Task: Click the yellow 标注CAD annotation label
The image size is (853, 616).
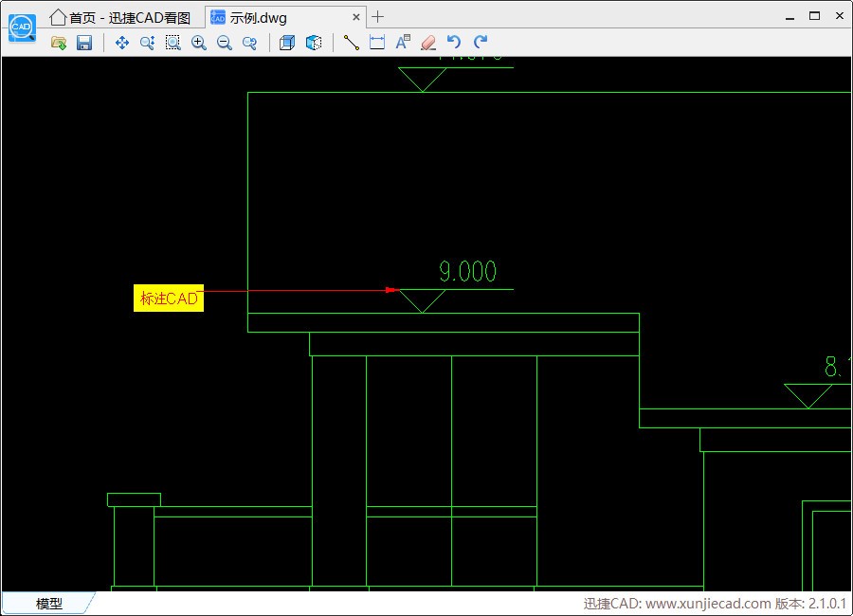Action: point(169,299)
